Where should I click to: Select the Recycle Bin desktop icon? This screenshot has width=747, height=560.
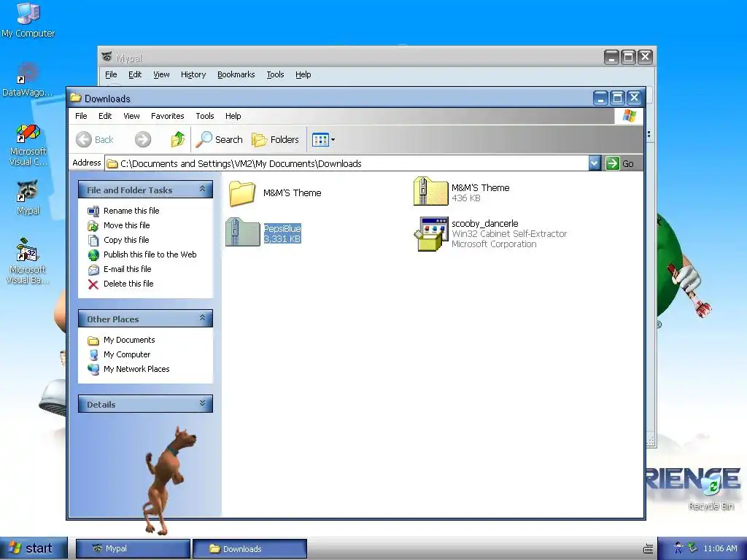(711, 493)
